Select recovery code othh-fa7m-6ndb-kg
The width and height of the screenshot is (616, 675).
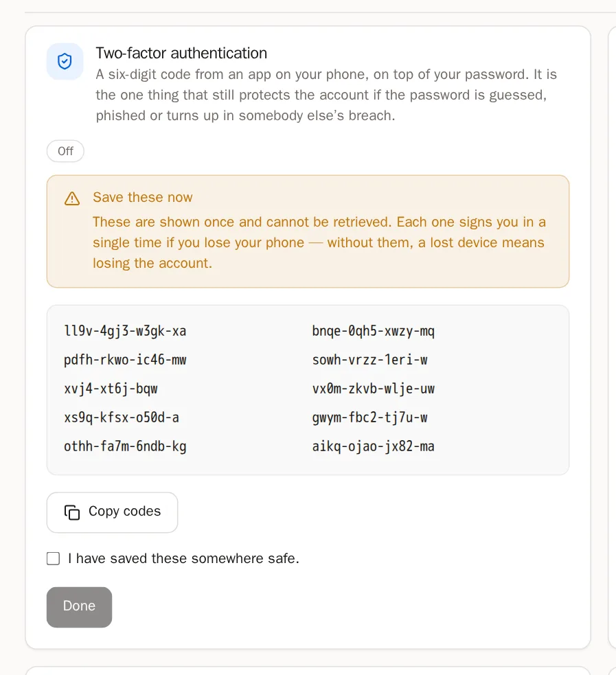(125, 446)
